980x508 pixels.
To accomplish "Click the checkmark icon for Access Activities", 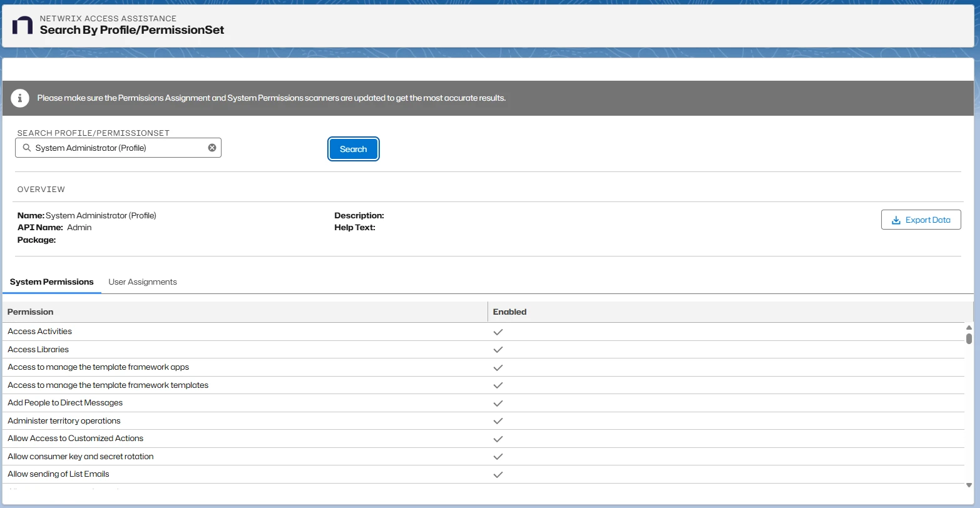I will coord(498,332).
